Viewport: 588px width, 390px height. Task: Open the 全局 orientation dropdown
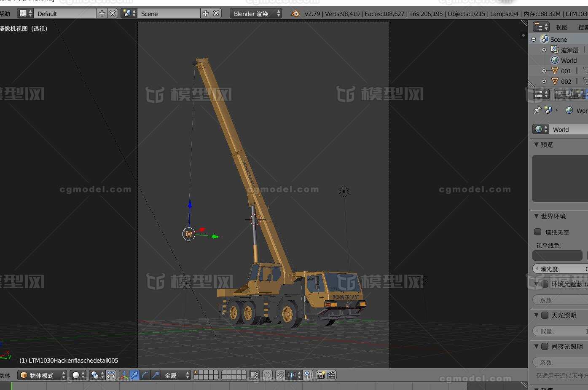176,375
